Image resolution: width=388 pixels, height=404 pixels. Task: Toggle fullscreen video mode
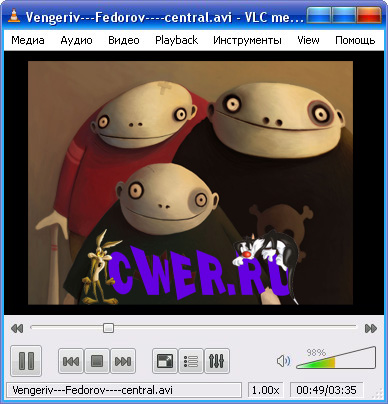coord(165,361)
